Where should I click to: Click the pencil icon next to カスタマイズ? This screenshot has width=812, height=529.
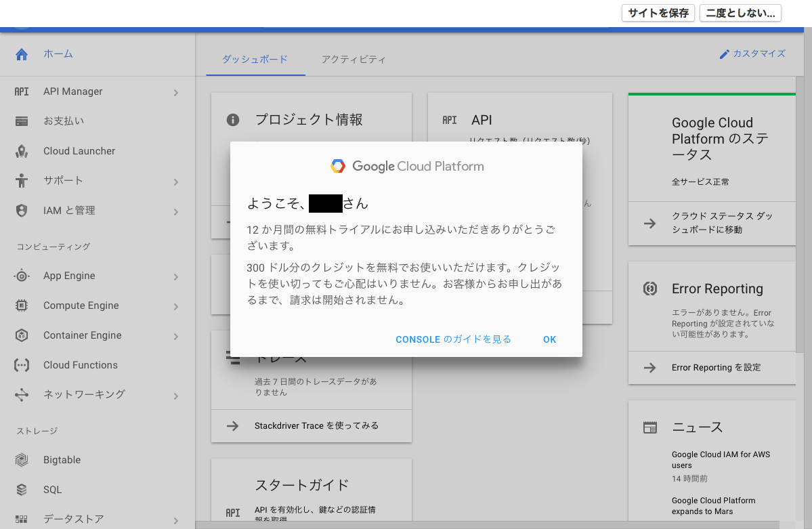(x=725, y=54)
